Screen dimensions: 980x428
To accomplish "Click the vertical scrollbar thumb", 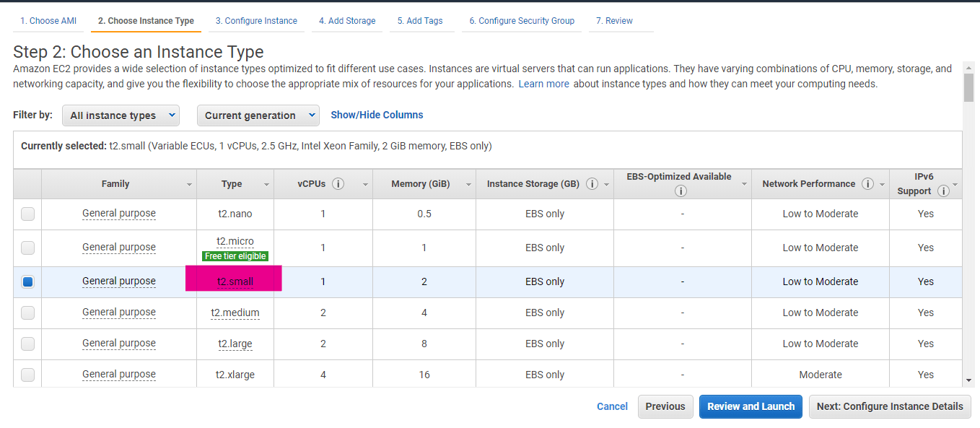I will [x=968, y=87].
